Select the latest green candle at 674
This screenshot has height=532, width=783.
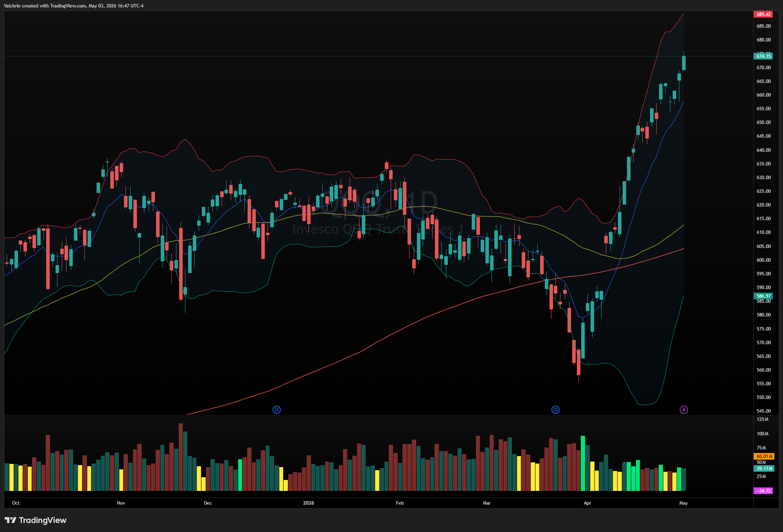[684, 63]
